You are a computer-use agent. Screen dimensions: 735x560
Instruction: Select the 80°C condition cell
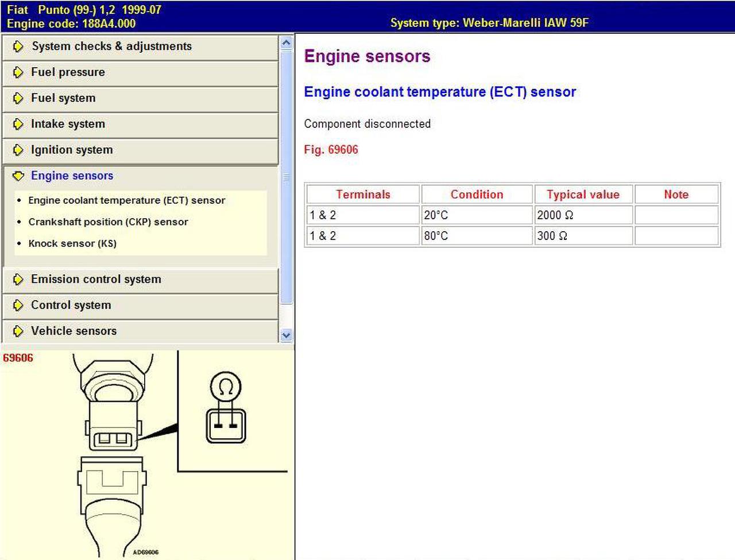477,236
